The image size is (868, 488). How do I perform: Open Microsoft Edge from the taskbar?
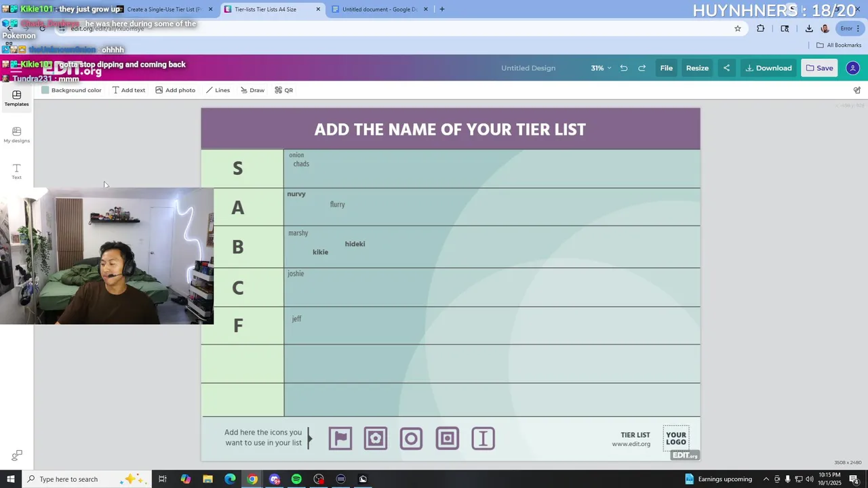tap(230, 479)
